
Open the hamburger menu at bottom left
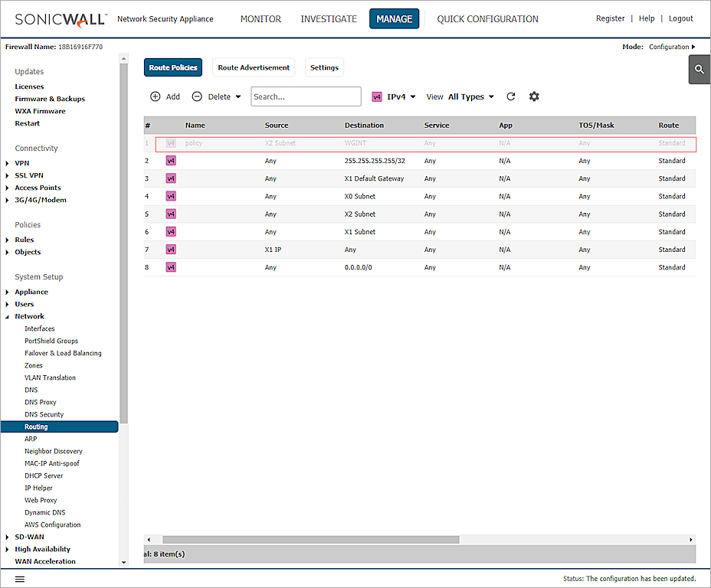(x=20, y=579)
